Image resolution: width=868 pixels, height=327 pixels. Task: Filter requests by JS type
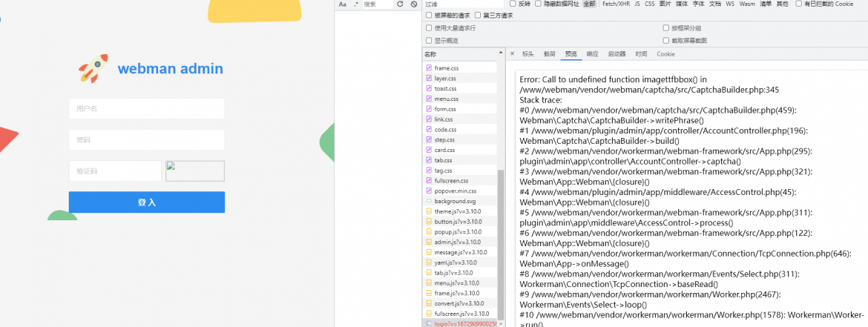pyautogui.click(x=637, y=4)
